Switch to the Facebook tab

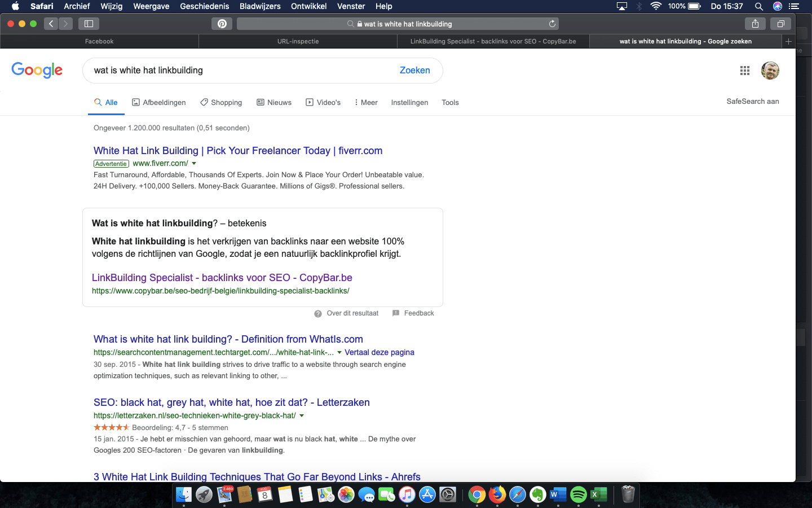99,41
